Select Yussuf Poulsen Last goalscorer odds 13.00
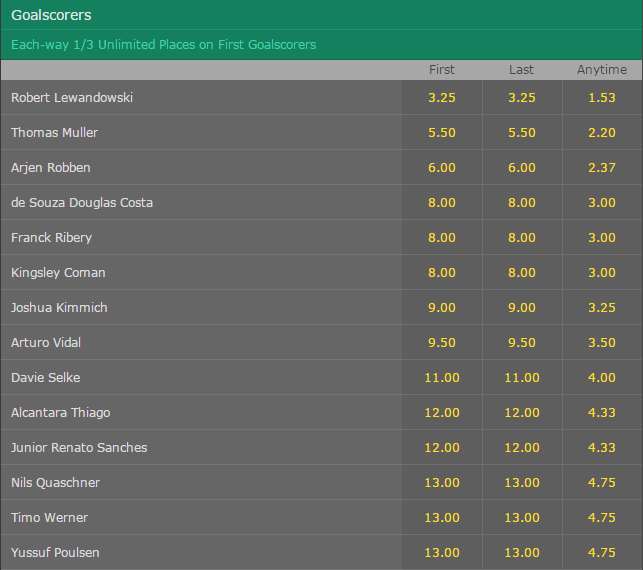 pyautogui.click(x=522, y=552)
